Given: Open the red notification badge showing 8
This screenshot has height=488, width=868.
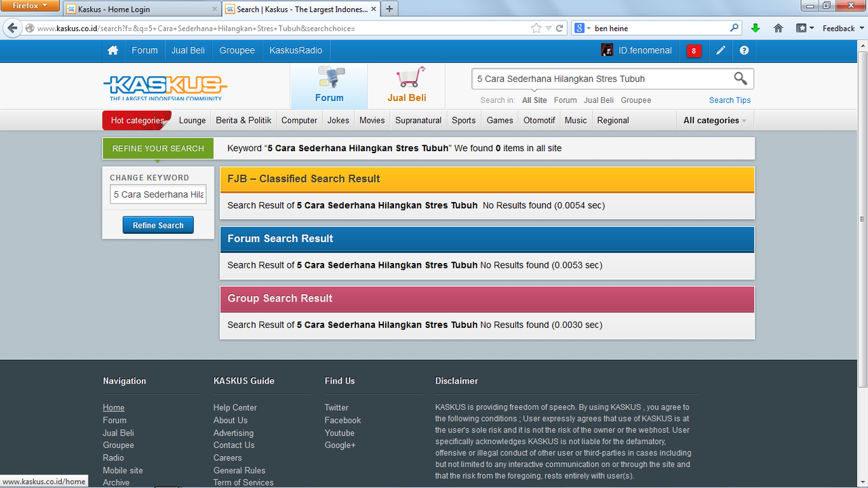Looking at the screenshot, I should (694, 51).
